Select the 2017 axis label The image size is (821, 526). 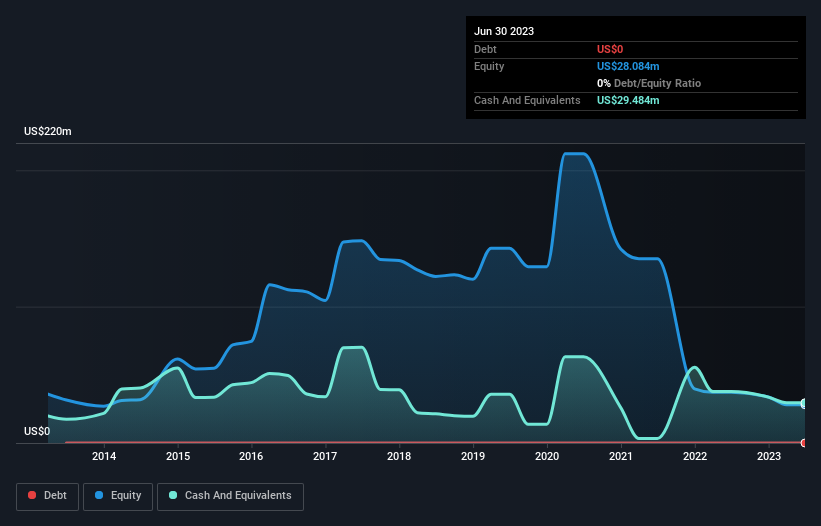[325, 456]
